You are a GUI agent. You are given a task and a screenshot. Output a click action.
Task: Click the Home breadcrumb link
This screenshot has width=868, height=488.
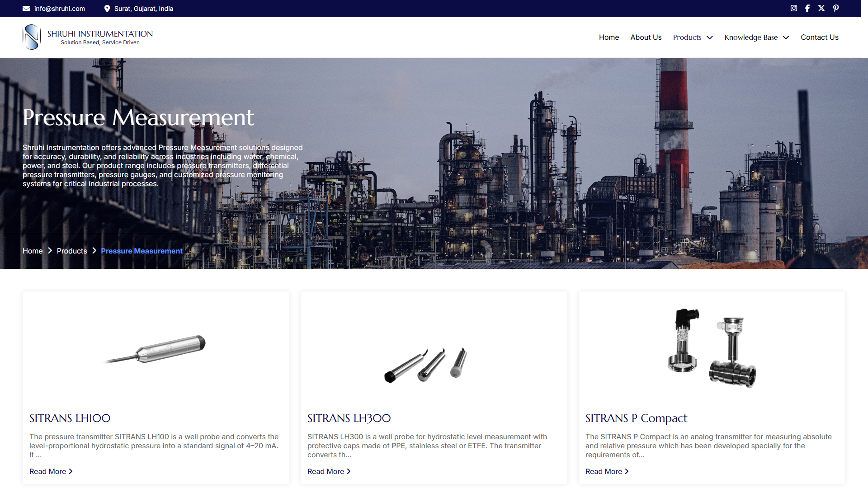point(33,251)
